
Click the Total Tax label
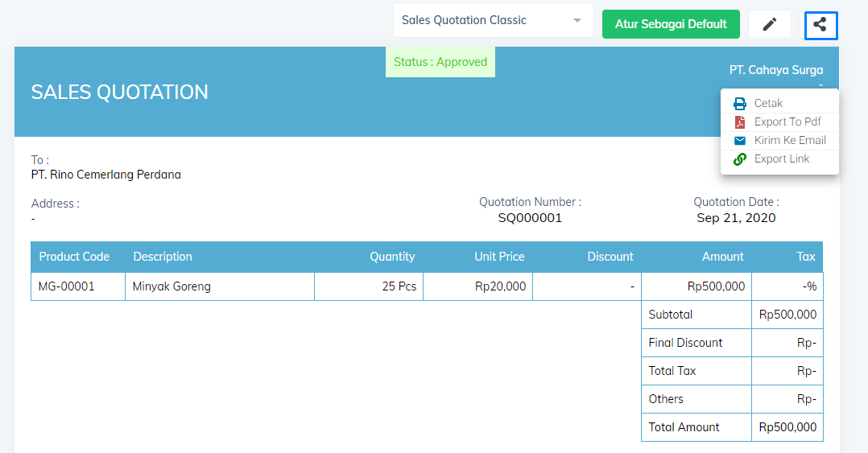point(672,371)
